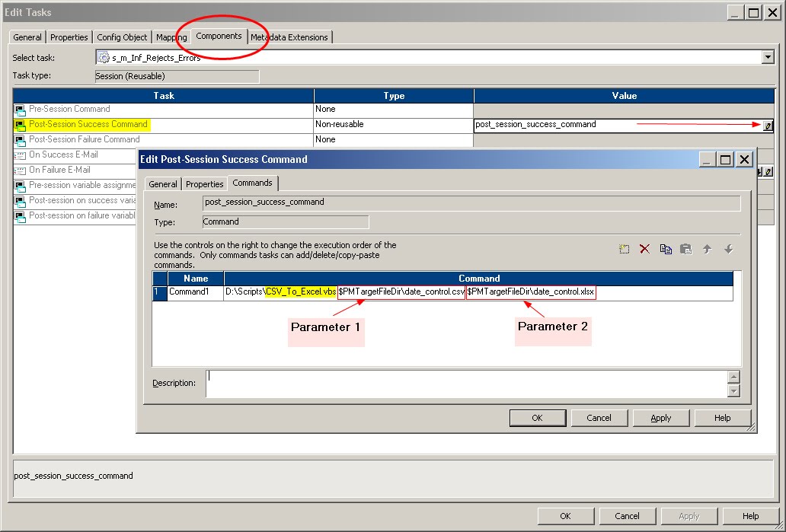Move the command up with the up arrow icon
Viewport: 786px width, 532px height.
tap(708, 249)
